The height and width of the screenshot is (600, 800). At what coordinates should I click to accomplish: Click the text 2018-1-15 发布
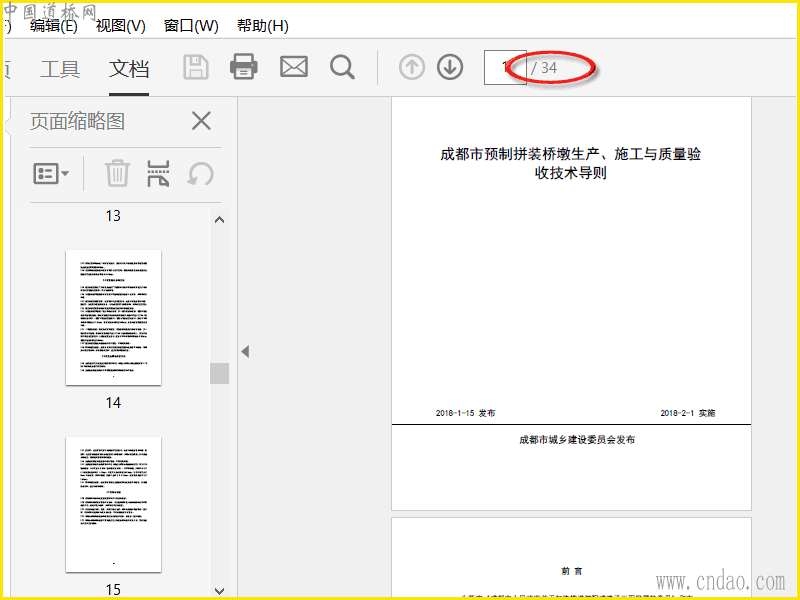pyautogui.click(x=465, y=413)
